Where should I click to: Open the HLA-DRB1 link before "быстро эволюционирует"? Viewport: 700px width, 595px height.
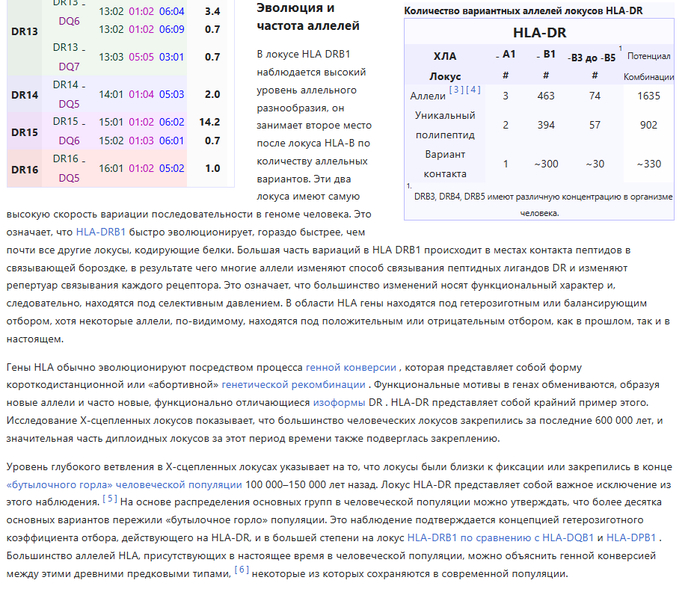(101, 231)
